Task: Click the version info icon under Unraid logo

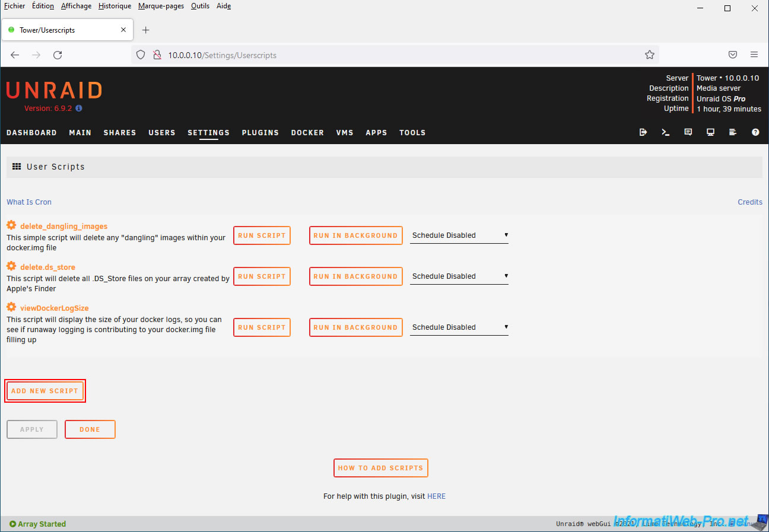Action: (x=79, y=109)
